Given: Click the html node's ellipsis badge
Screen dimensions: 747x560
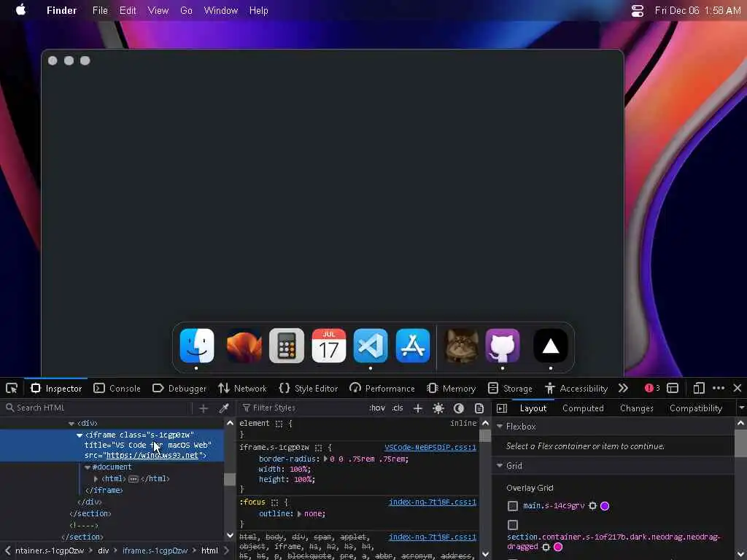Looking at the screenshot, I should click(x=133, y=479).
